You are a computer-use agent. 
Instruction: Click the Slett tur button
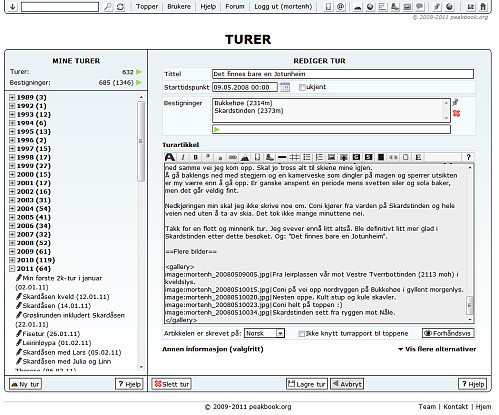pyautogui.click(x=172, y=384)
